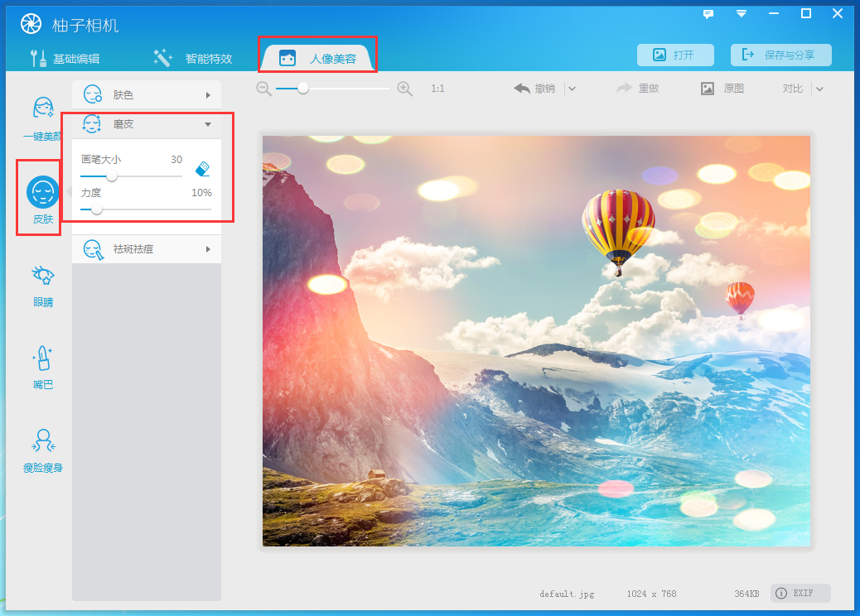Click the 祛斑祛痘 face icon
The width and height of the screenshot is (860, 616).
coord(94,249)
